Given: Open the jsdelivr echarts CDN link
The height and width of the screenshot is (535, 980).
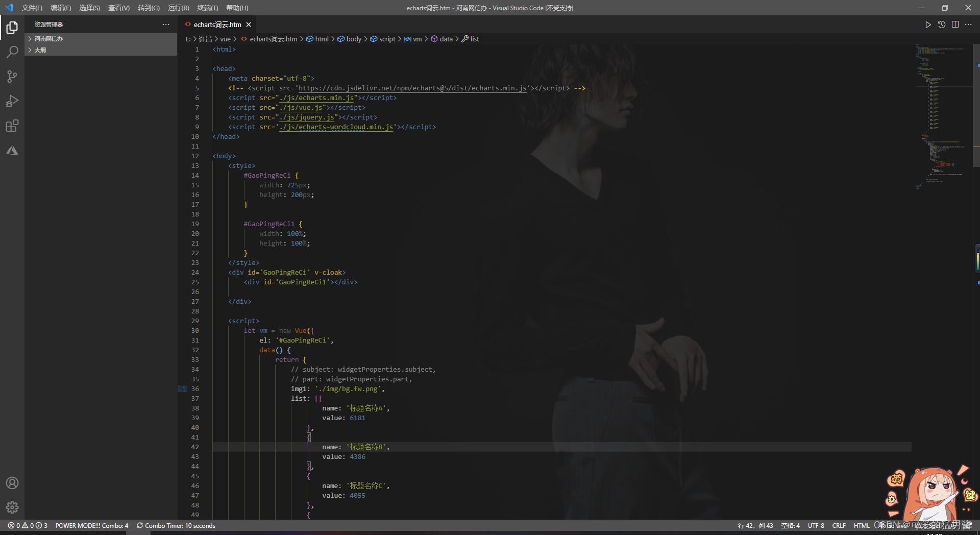Looking at the screenshot, I should [x=412, y=88].
